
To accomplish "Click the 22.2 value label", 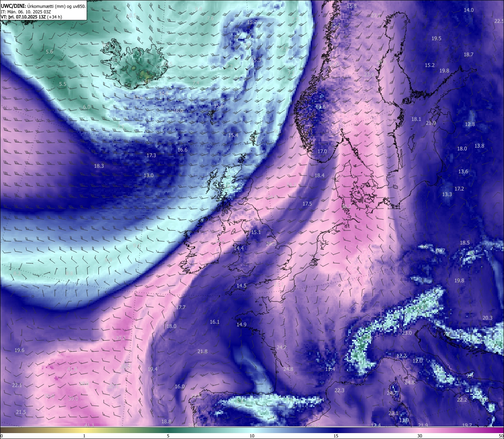I will click(462, 400).
